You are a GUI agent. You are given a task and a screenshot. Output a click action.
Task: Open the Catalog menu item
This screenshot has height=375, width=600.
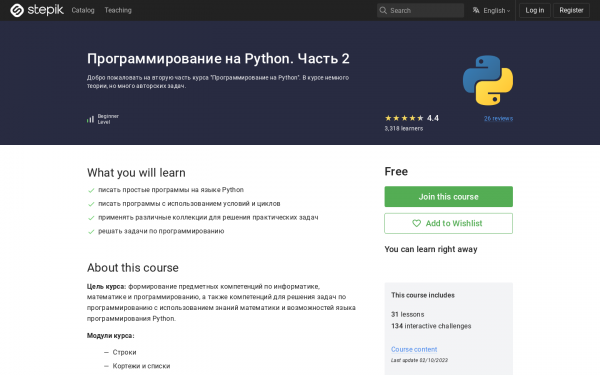83,10
